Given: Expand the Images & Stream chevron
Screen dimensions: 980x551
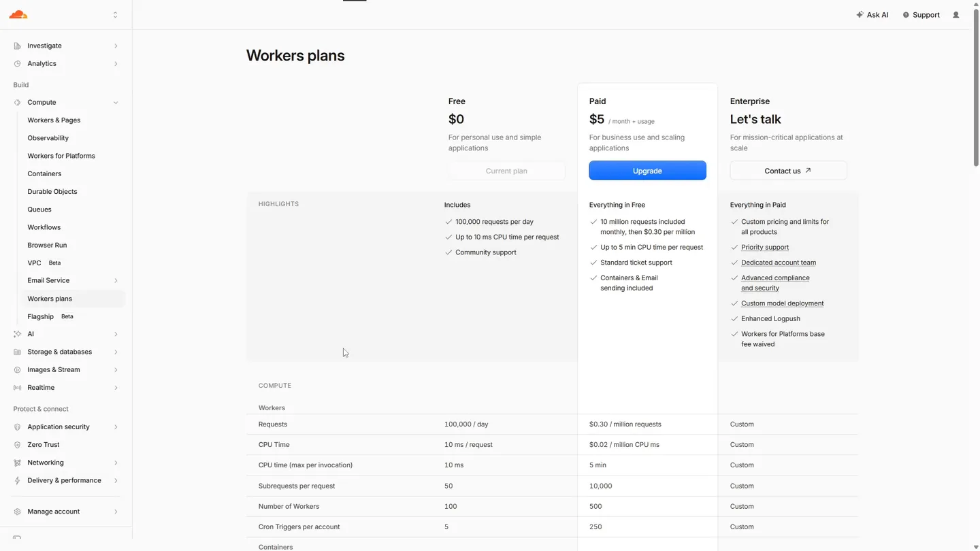Looking at the screenshot, I should pos(116,370).
